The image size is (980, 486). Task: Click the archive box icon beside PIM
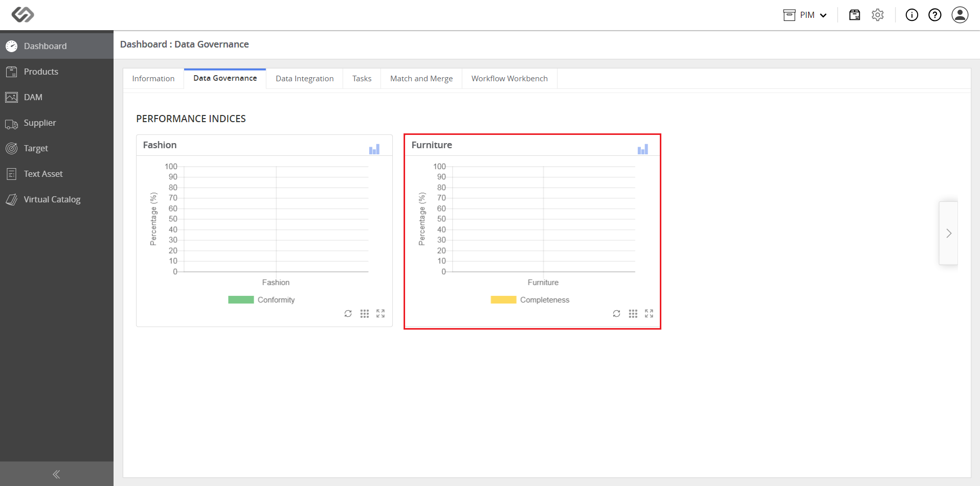(789, 15)
